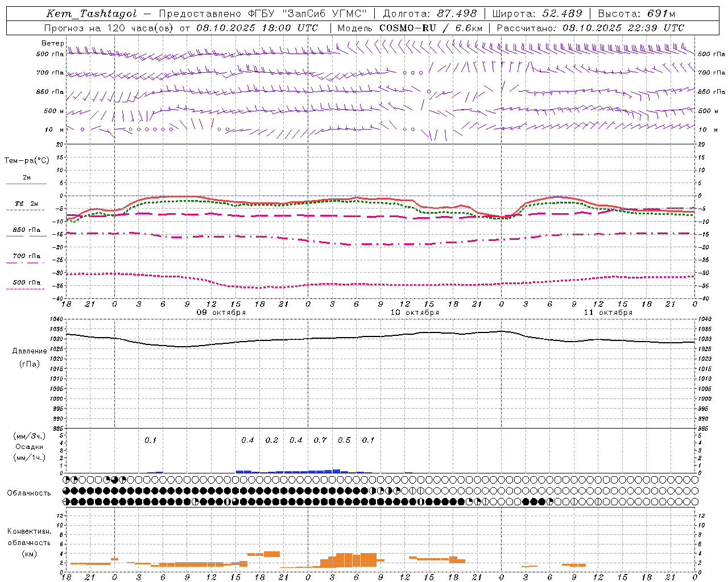The width and height of the screenshot is (728, 582).
Task: Click the calculated time 08.10.2025 22:39 UTC
Action: coord(623,28)
